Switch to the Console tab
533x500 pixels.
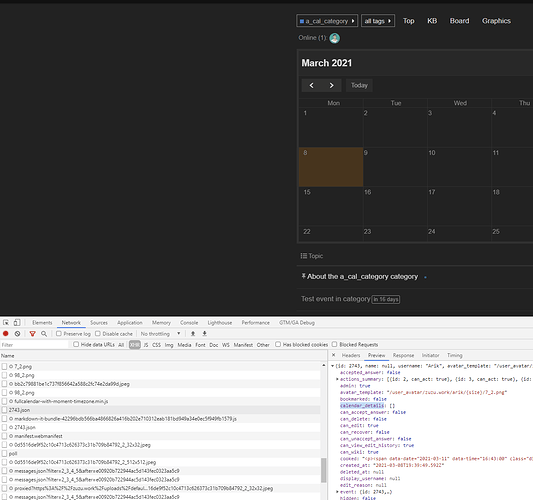click(x=189, y=323)
